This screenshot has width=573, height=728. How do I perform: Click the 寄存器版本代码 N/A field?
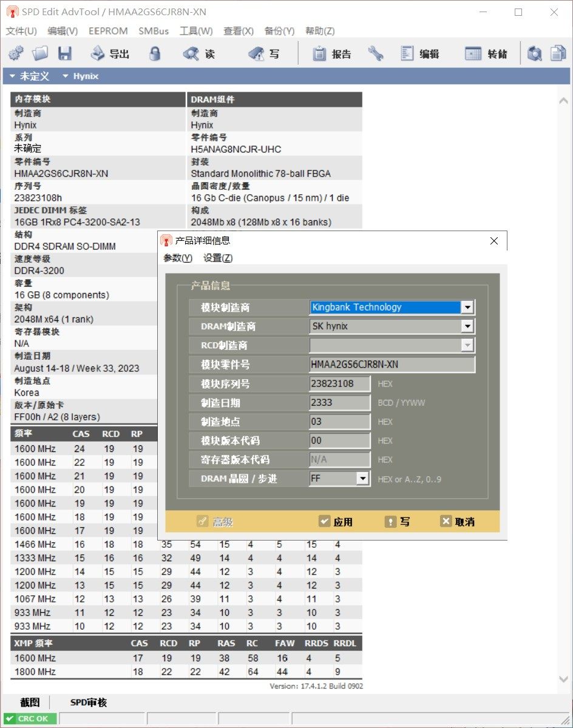pyautogui.click(x=340, y=459)
